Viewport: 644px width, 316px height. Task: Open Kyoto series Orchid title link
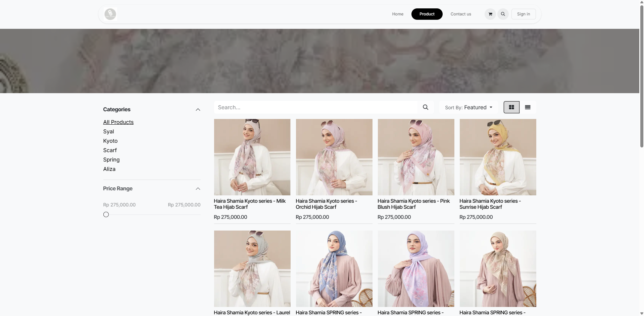click(x=326, y=204)
